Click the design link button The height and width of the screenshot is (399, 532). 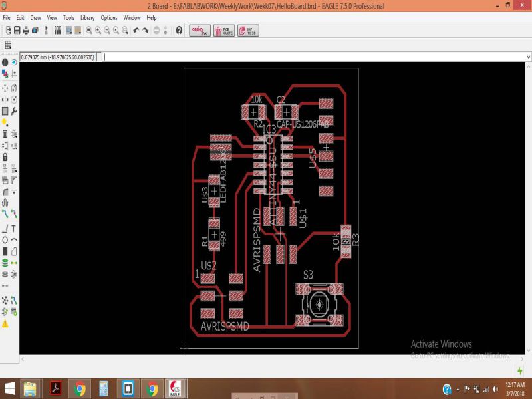[199, 30]
